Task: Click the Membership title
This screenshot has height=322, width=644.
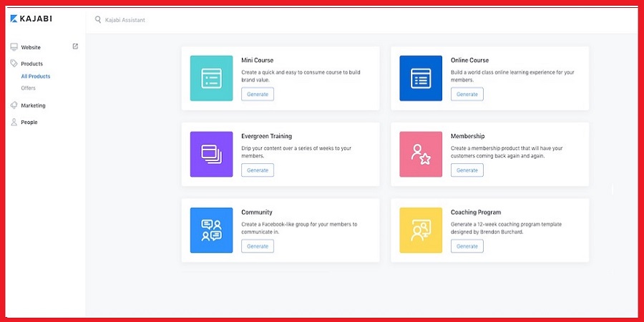Action: point(467,136)
